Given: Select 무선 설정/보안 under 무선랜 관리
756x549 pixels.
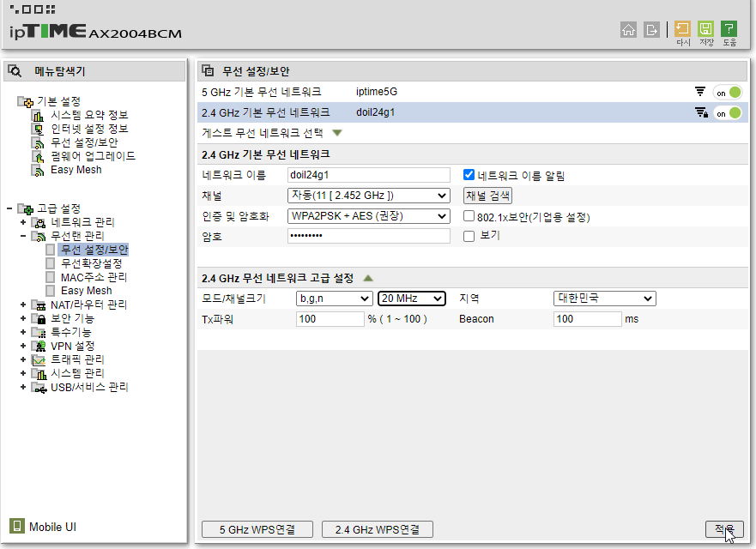Looking at the screenshot, I should pos(94,250).
